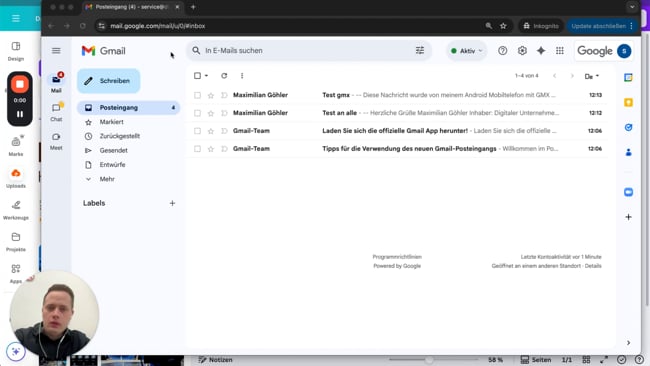Go to older emails page arrow
The height and width of the screenshot is (366, 650).
tap(572, 76)
